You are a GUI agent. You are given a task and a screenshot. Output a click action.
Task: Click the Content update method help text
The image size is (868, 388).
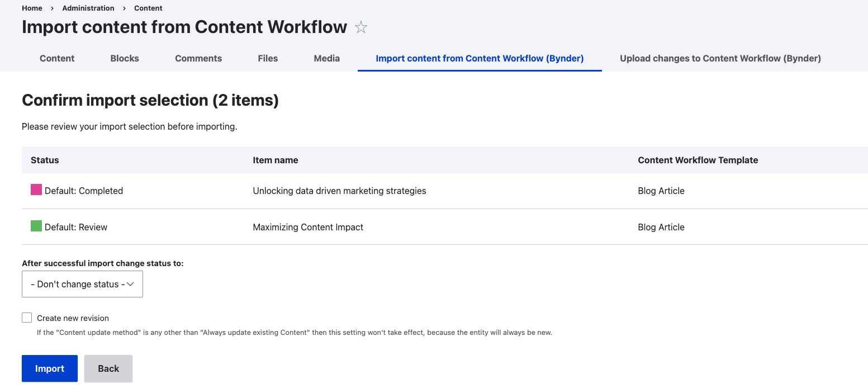(295, 332)
